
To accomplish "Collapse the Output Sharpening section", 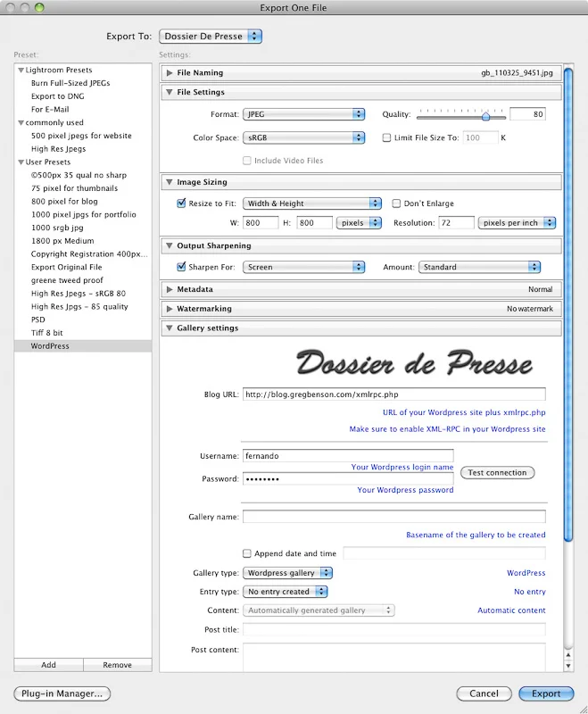I will [x=170, y=246].
